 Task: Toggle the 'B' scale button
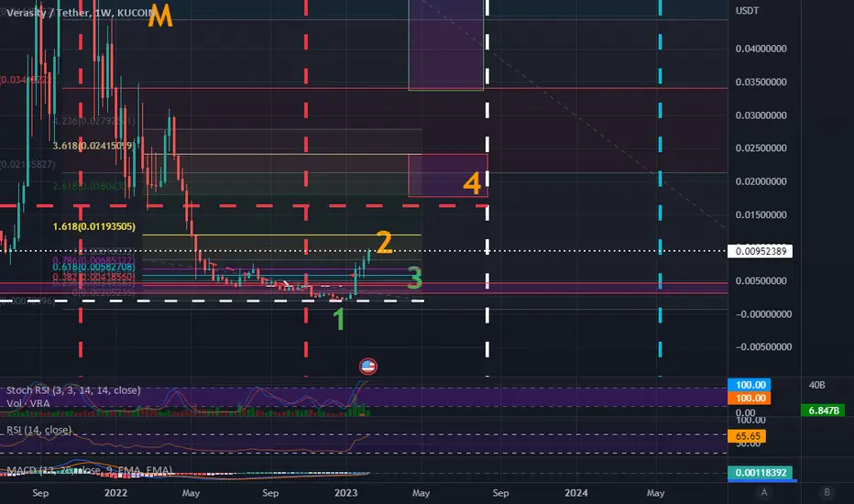click(827, 493)
